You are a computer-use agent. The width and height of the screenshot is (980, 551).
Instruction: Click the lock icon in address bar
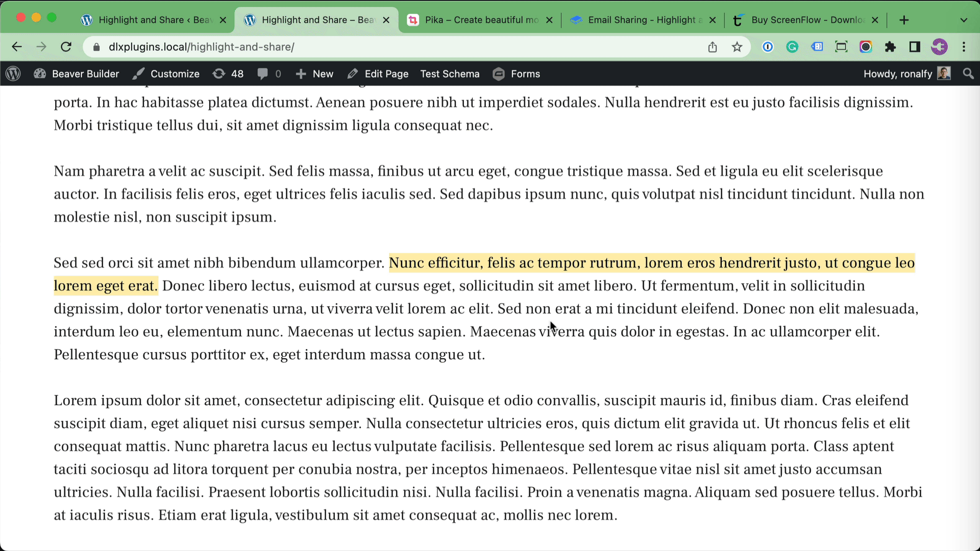click(x=96, y=47)
